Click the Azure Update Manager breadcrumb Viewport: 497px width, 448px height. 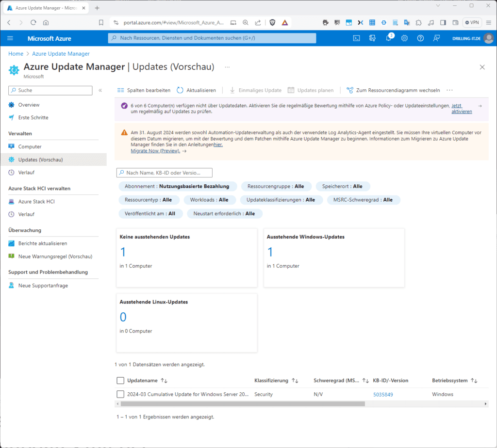click(61, 54)
